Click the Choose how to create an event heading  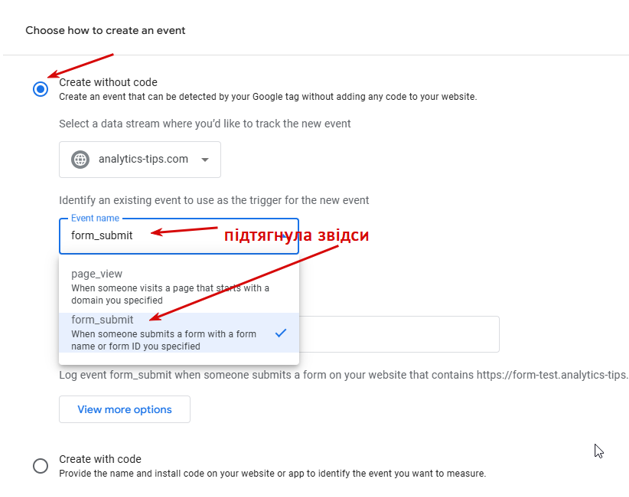click(x=105, y=30)
